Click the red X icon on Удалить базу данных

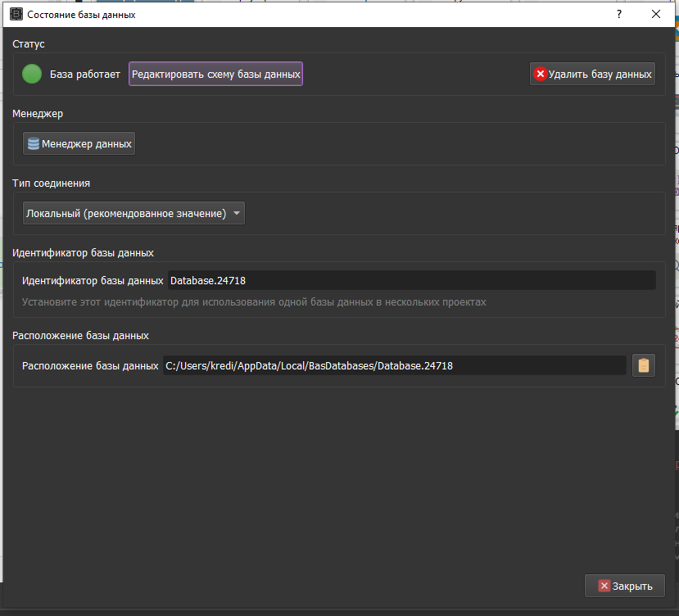[x=541, y=73]
